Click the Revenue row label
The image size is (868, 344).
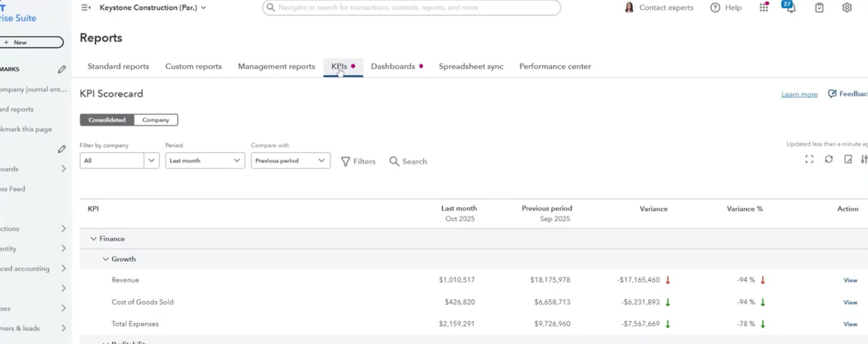pyautogui.click(x=125, y=280)
